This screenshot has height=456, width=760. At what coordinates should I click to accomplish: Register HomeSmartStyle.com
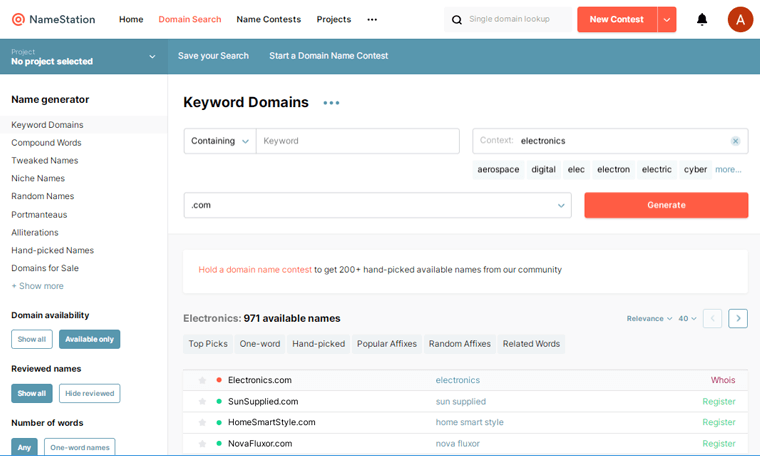[x=719, y=423]
